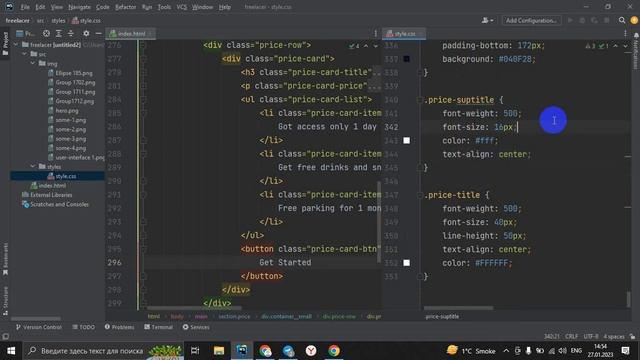Click the Search Everywhere magnifier icon
Screen dimensions: 640x360
tap(622, 20)
